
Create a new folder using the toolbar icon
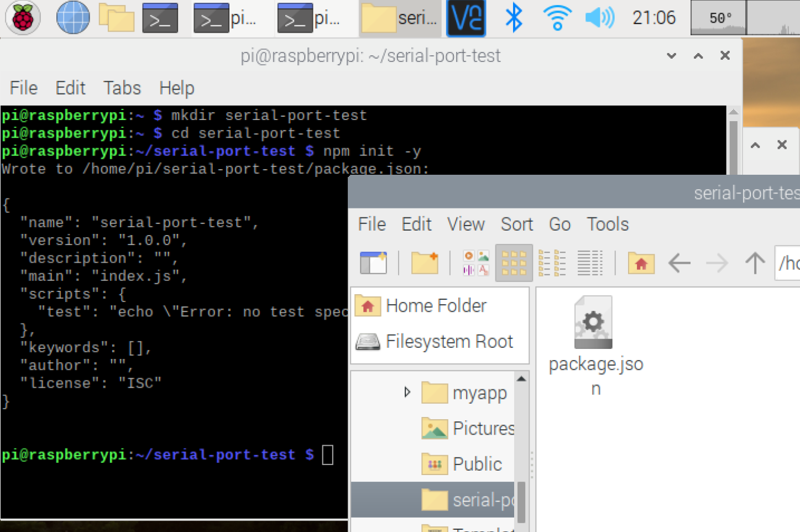(x=425, y=263)
